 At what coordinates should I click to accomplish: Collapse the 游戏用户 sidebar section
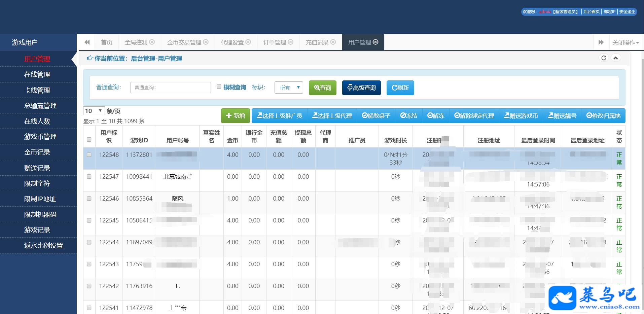38,42
